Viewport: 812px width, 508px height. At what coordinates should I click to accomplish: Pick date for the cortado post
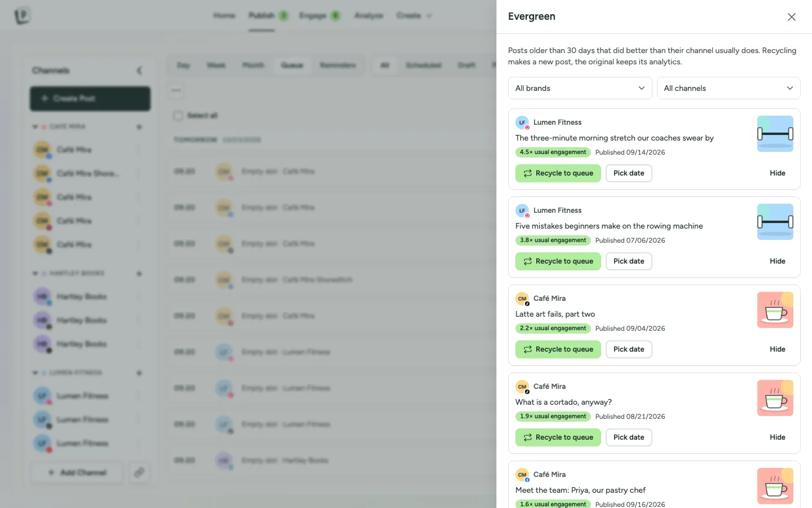pyautogui.click(x=629, y=437)
